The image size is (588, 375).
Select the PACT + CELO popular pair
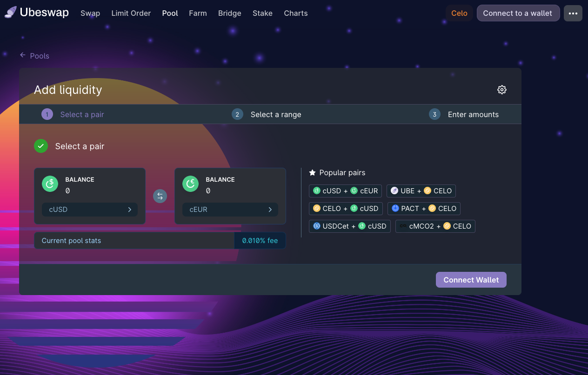coord(424,208)
